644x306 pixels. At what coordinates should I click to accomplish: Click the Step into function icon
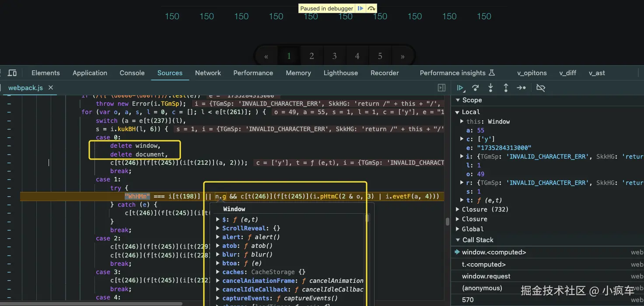coord(490,88)
